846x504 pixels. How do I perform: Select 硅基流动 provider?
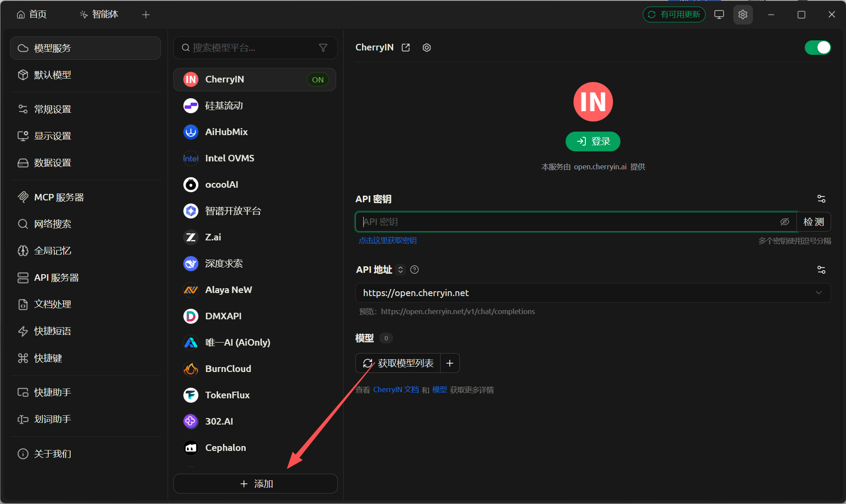click(x=255, y=106)
